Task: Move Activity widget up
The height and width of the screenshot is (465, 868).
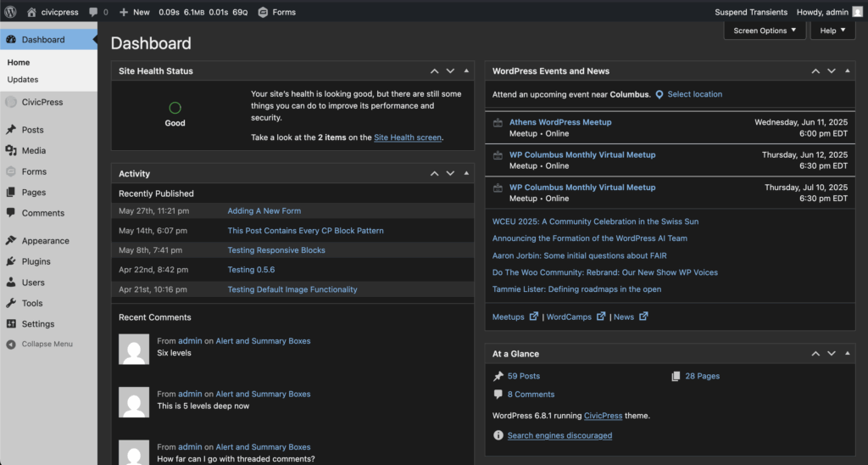Action: pyautogui.click(x=435, y=173)
